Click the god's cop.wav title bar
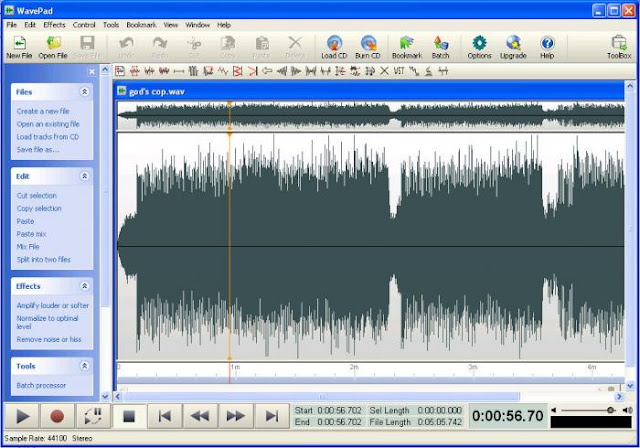 click(x=369, y=91)
